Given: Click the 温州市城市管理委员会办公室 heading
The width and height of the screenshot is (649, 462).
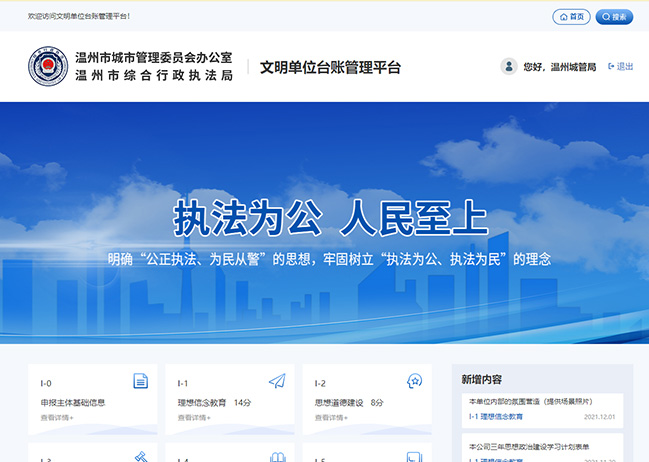Looking at the screenshot, I should pos(154,58).
